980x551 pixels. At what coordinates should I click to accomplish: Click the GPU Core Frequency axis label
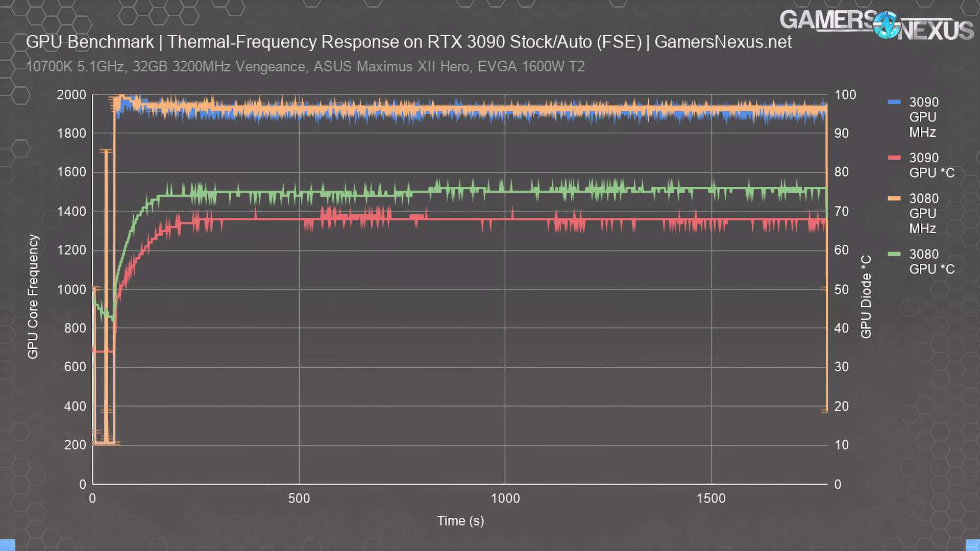(x=33, y=296)
